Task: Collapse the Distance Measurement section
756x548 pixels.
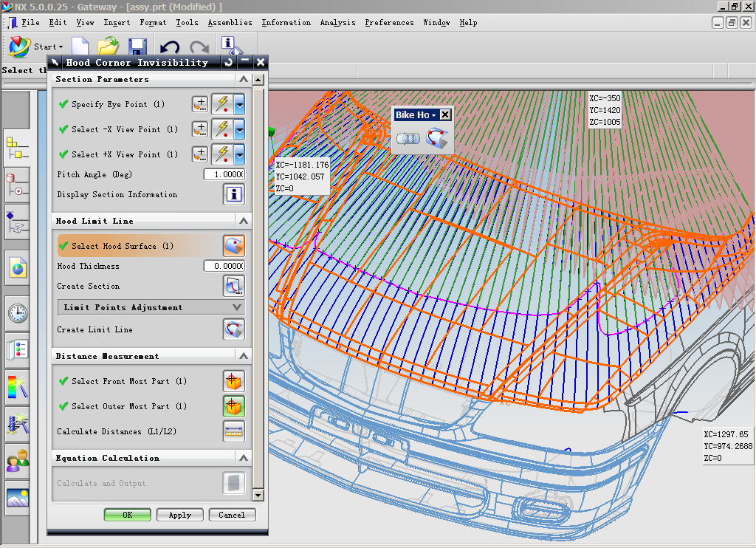Action: pyautogui.click(x=242, y=357)
